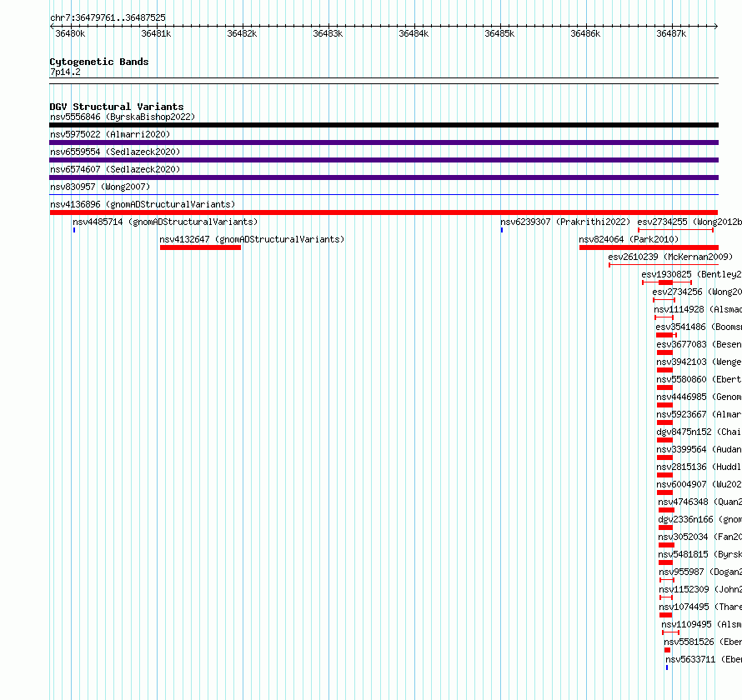Open nsv824064 (Park2010) variant label

click(x=629, y=239)
